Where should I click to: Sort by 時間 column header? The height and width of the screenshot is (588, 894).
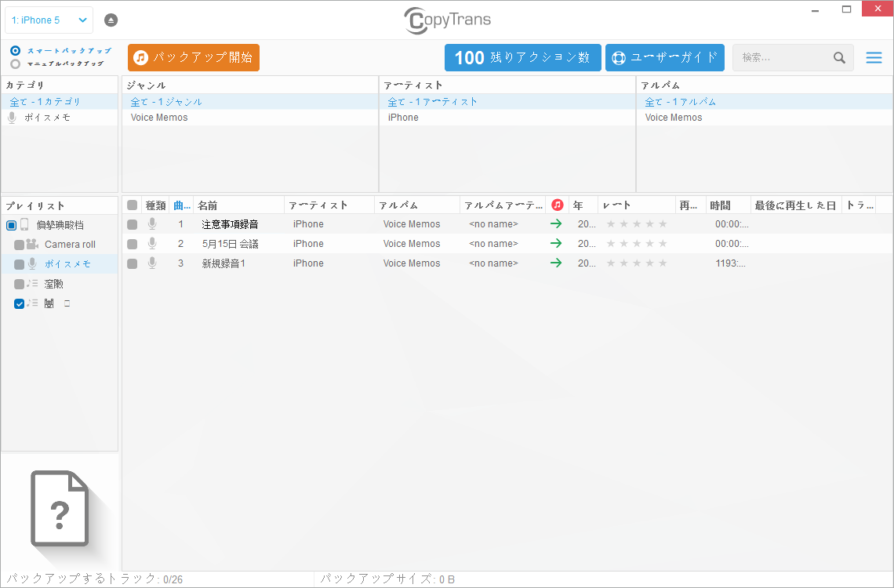728,205
